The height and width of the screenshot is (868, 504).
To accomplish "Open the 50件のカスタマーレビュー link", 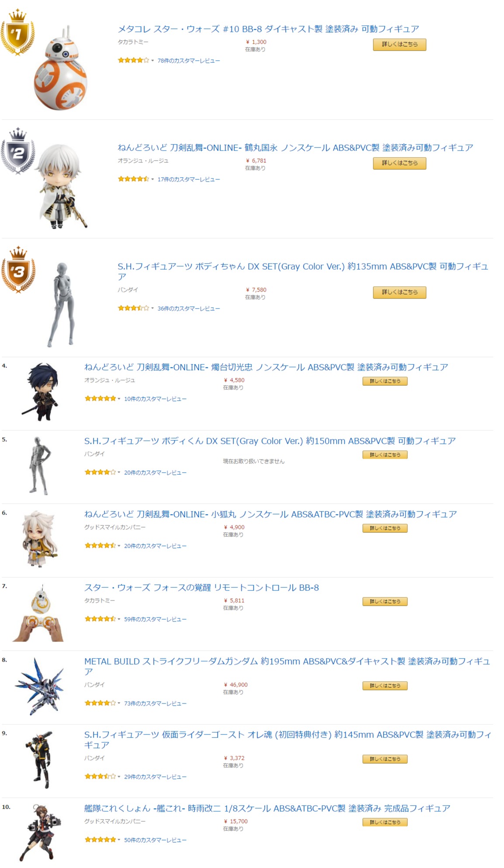I will (x=155, y=840).
